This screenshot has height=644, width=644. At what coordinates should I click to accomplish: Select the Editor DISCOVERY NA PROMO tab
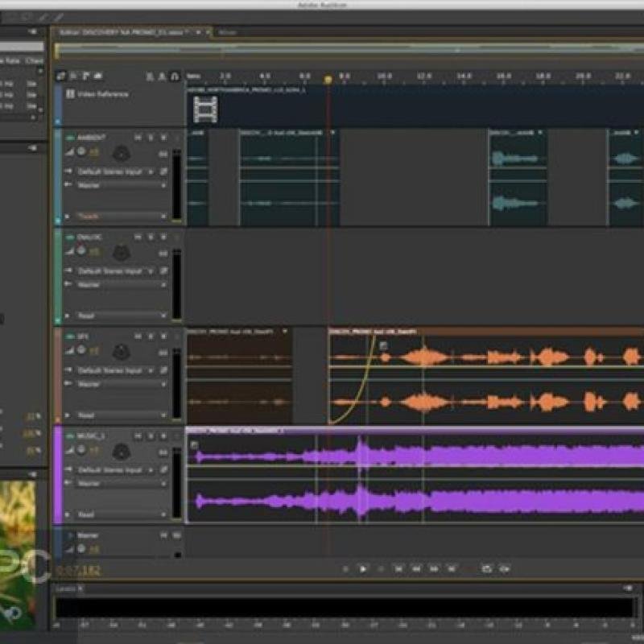click(124, 32)
